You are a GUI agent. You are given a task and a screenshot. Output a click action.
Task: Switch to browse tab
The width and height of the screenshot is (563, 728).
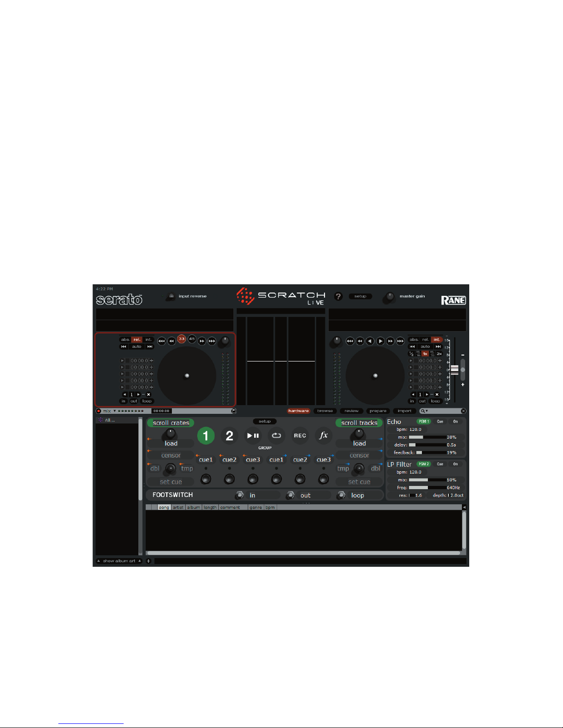tap(325, 411)
